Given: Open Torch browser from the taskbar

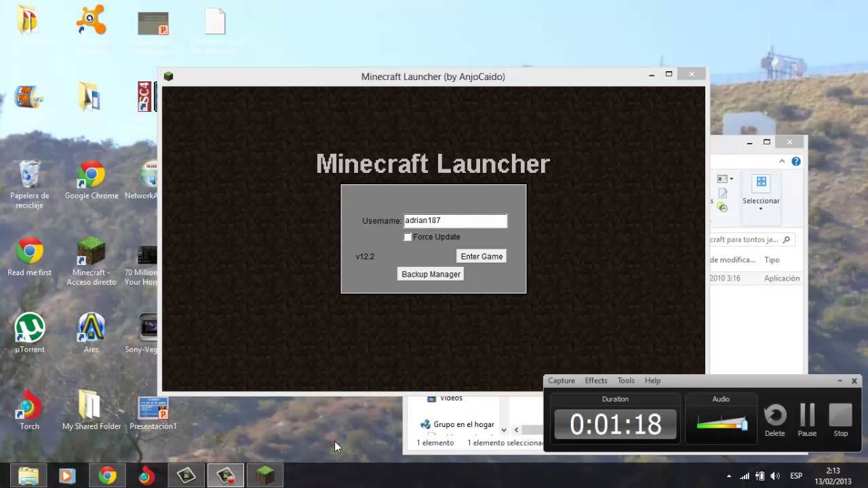Looking at the screenshot, I should click(x=146, y=476).
